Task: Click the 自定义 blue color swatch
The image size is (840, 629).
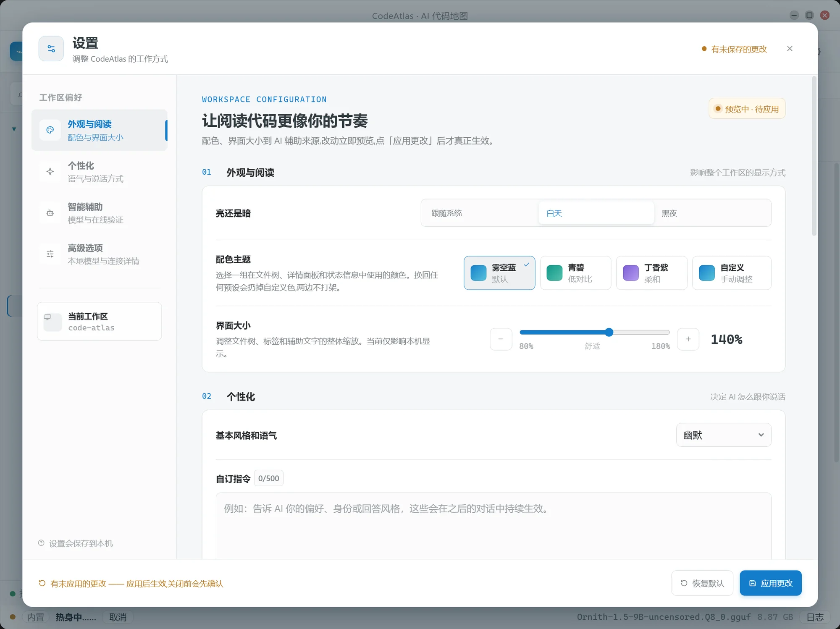Action: click(x=707, y=273)
